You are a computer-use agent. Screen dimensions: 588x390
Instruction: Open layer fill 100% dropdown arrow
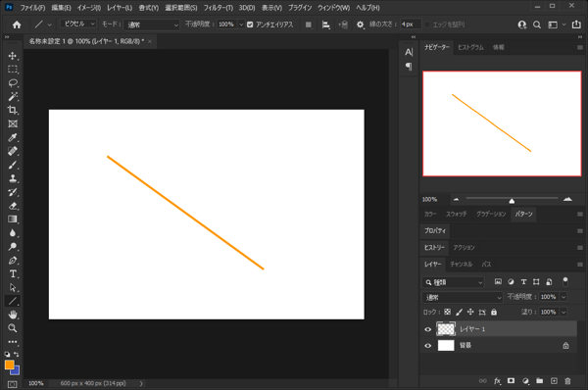pyautogui.click(x=563, y=312)
